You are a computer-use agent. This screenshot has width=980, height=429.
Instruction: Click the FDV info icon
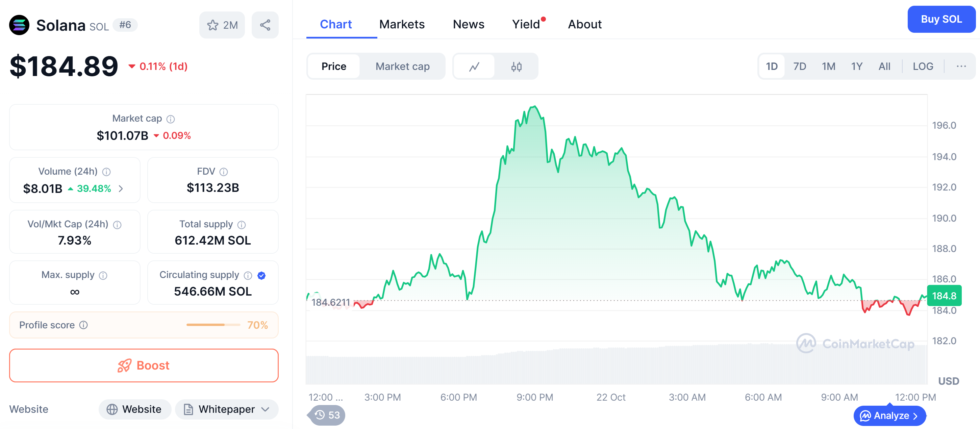224,172
